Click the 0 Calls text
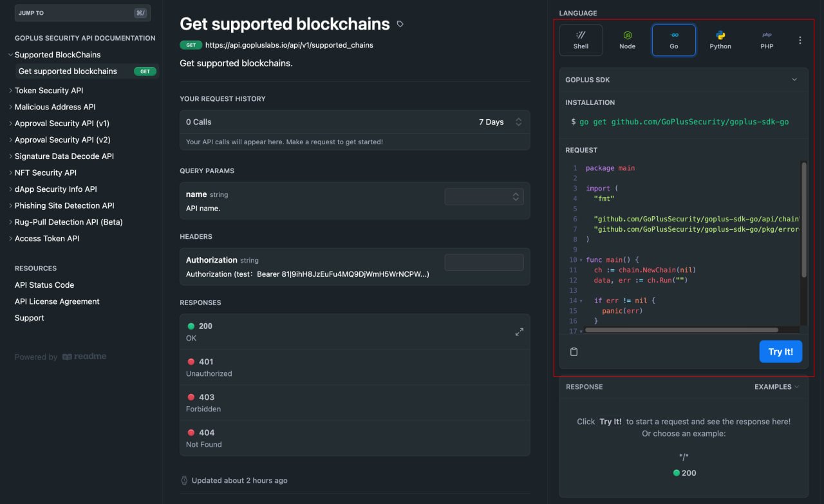This screenshot has height=504, width=824. pyautogui.click(x=198, y=122)
